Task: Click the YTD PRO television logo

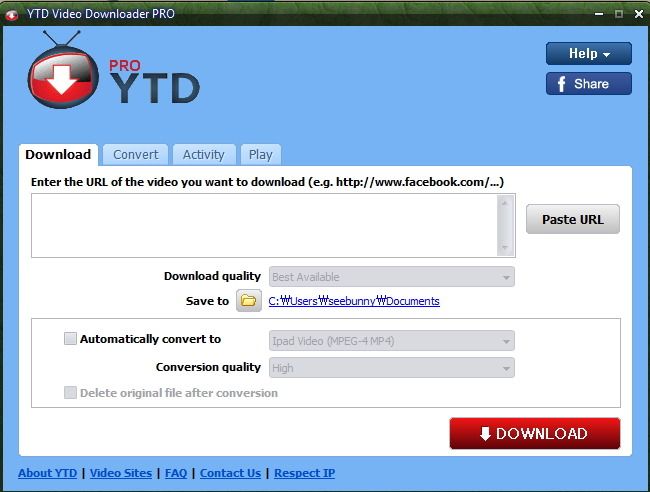Action: tap(63, 70)
